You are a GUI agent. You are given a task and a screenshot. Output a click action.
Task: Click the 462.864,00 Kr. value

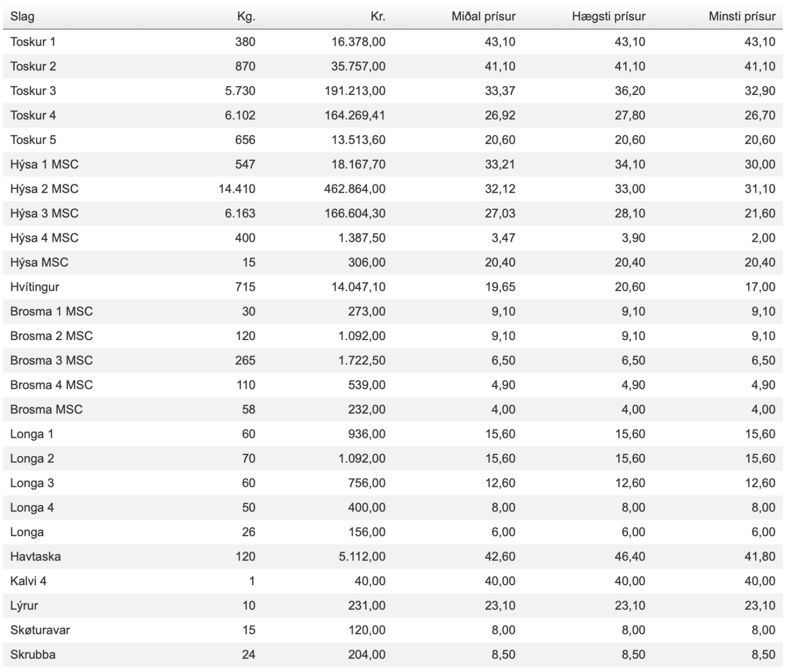pyautogui.click(x=355, y=189)
